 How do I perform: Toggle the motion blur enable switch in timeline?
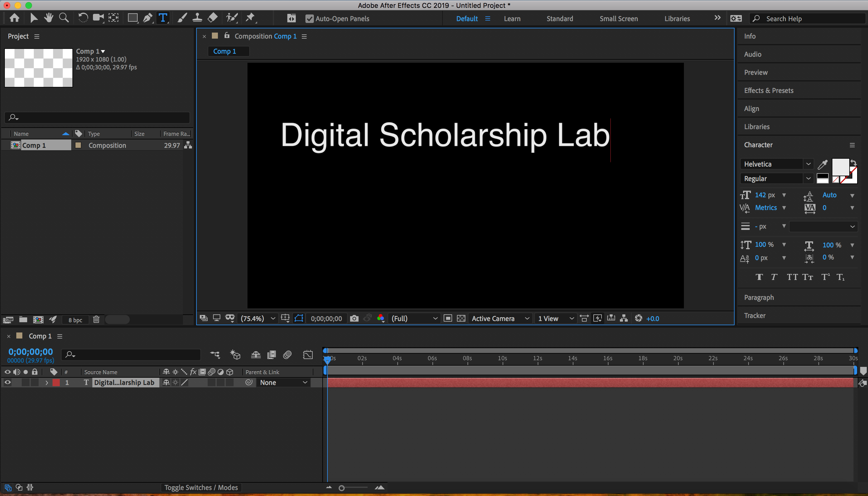[x=287, y=355]
